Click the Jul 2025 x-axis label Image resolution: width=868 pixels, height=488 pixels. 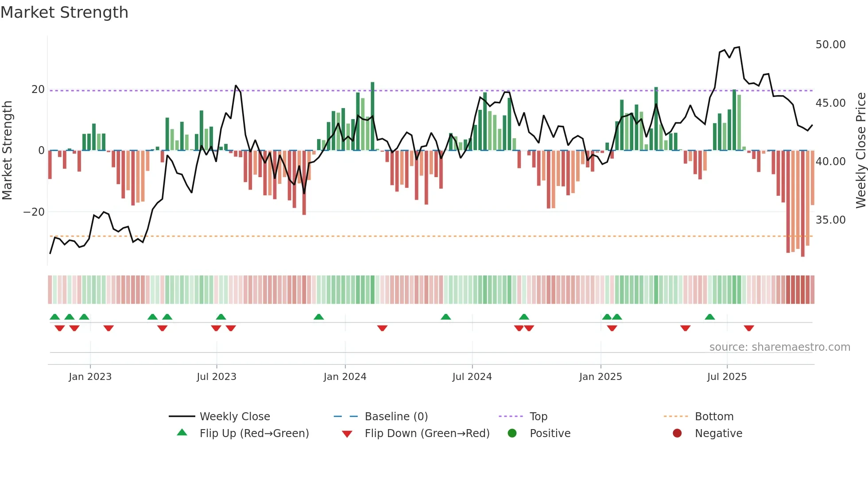727,376
